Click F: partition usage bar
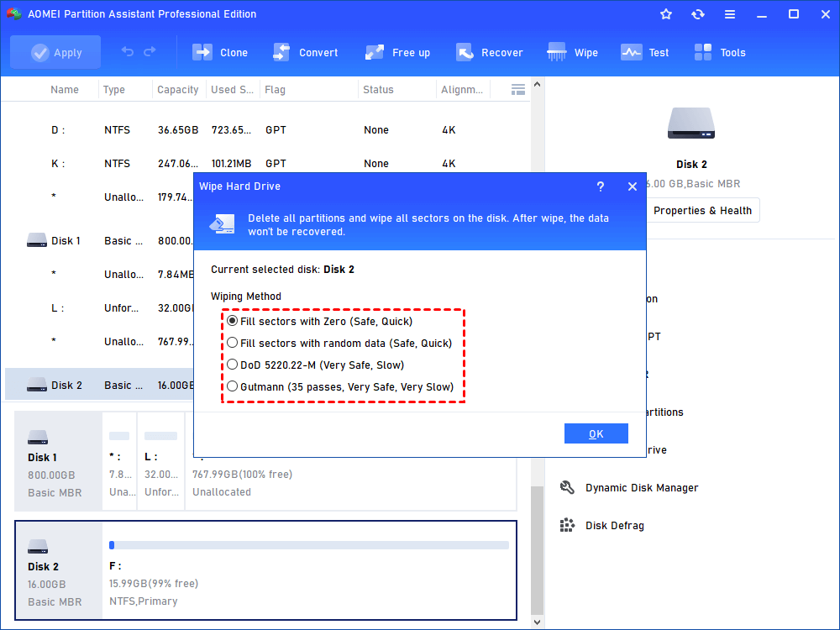 308,545
